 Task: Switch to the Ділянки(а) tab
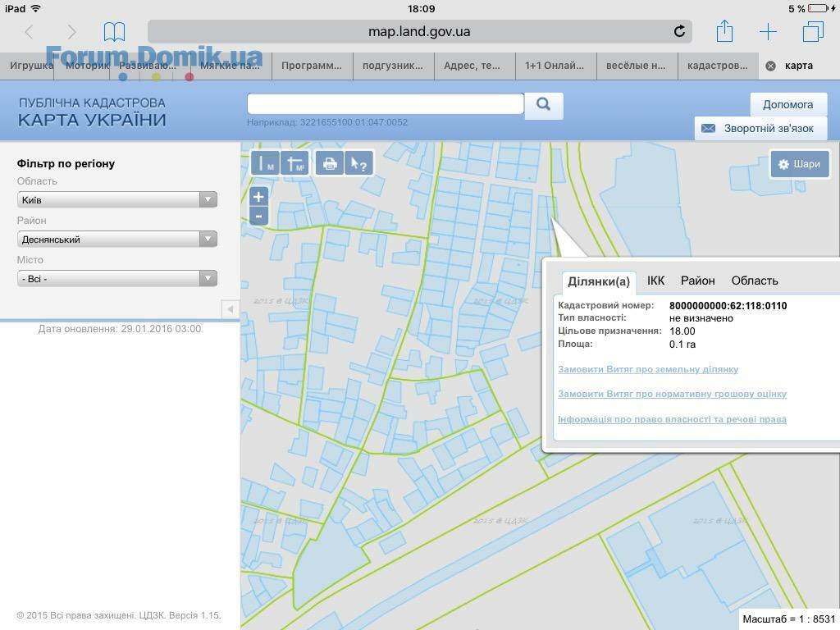pyautogui.click(x=598, y=282)
